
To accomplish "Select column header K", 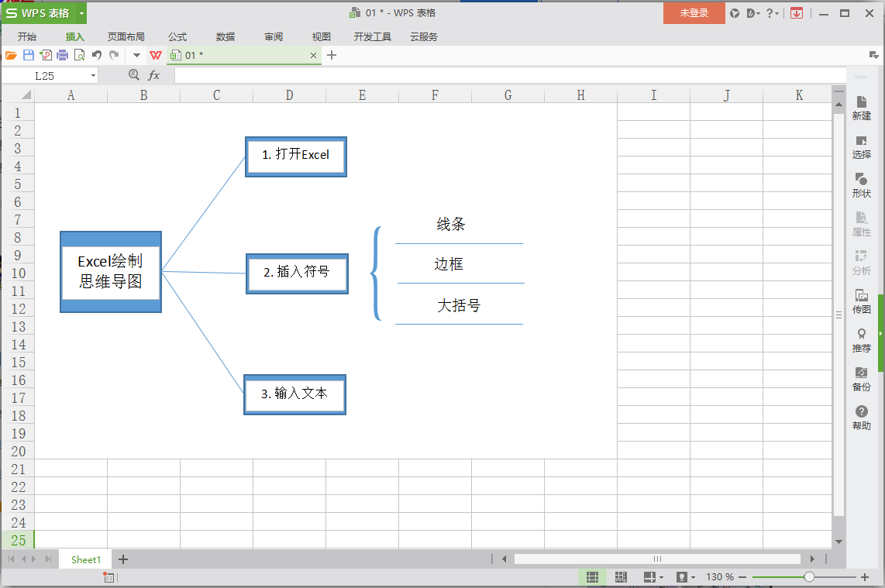I will pos(799,95).
